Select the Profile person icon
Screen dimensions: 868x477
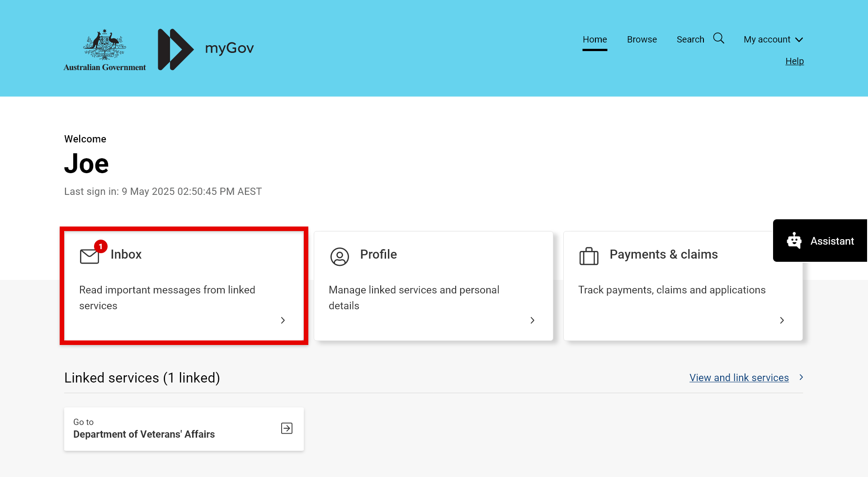point(340,256)
